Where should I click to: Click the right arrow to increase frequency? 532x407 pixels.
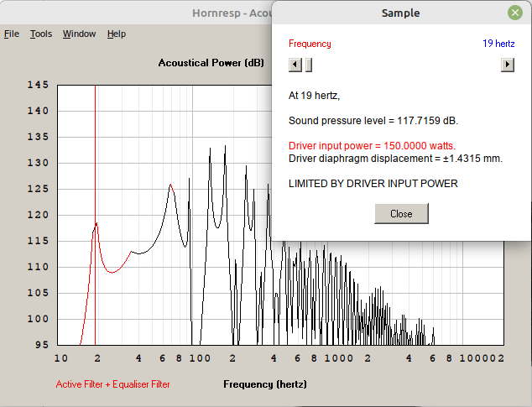[x=507, y=65]
